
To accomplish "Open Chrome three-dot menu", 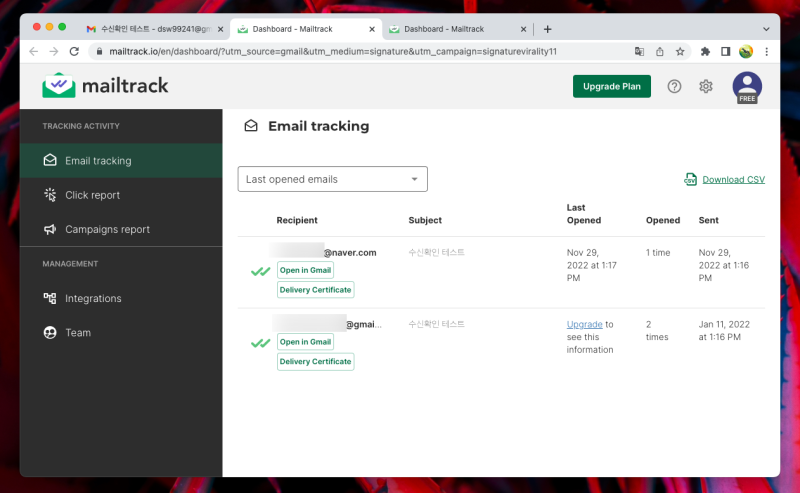I will [x=766, y=52].
